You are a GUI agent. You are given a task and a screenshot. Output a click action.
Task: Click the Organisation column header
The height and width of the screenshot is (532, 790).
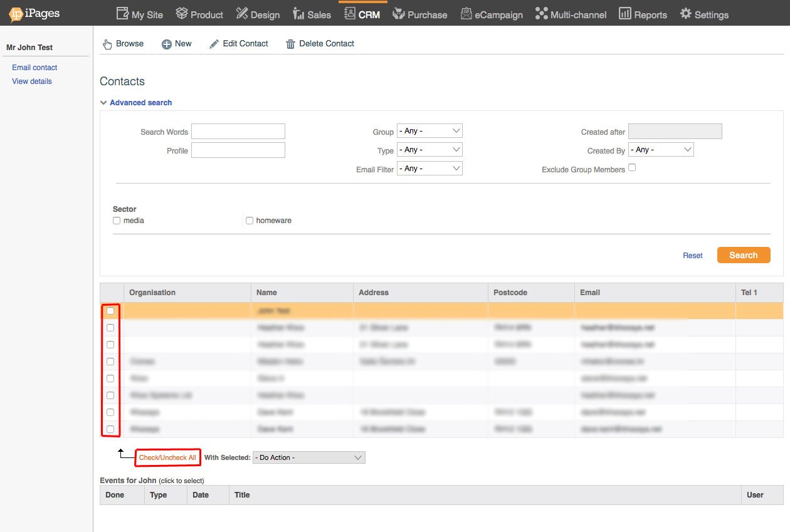point(187,293)
